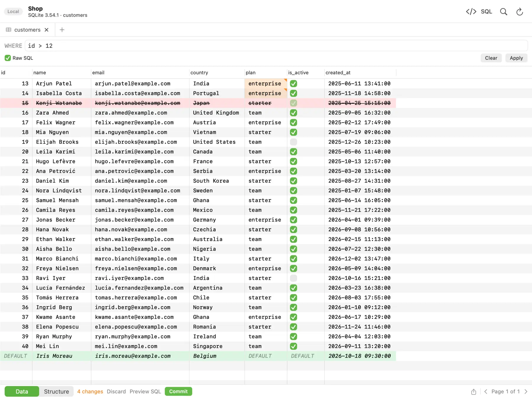The width and height of the screenshot is (532, 398).
Task: Select the country cell South Korea
Action: point(217,181)
